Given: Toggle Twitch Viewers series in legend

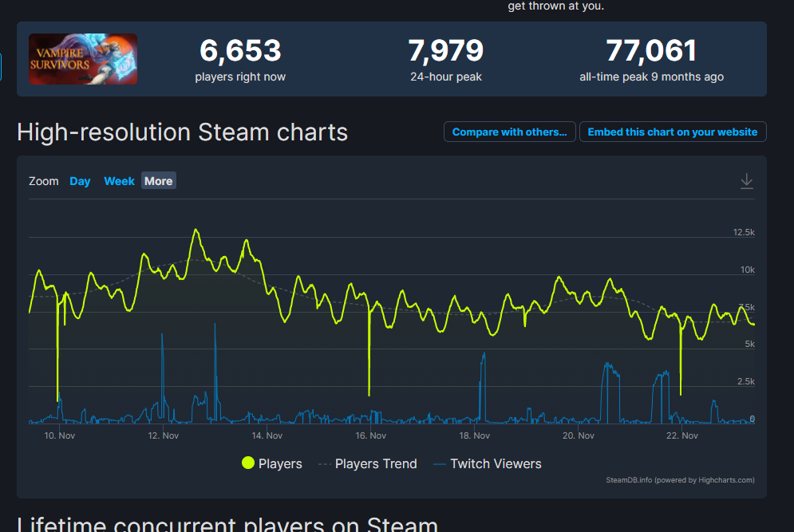Looking at the screenshot, I should tap(488, 463).
